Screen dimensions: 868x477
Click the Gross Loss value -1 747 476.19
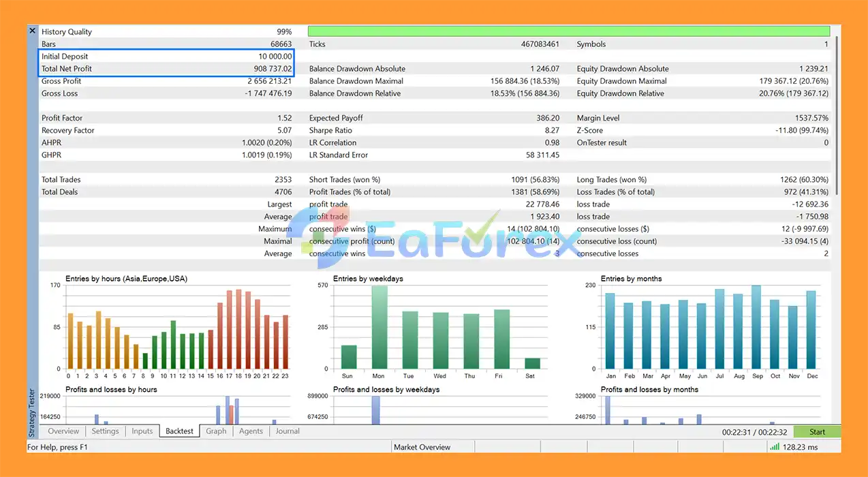268,93
